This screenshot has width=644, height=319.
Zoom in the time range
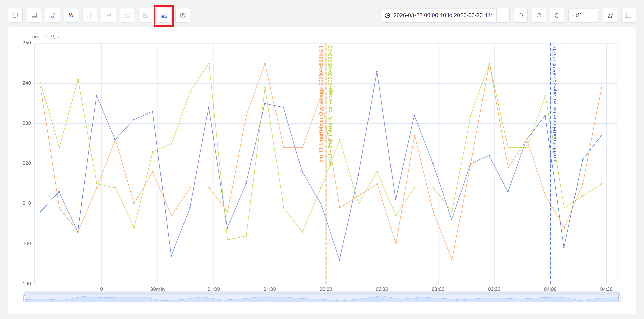click(539, 15)
